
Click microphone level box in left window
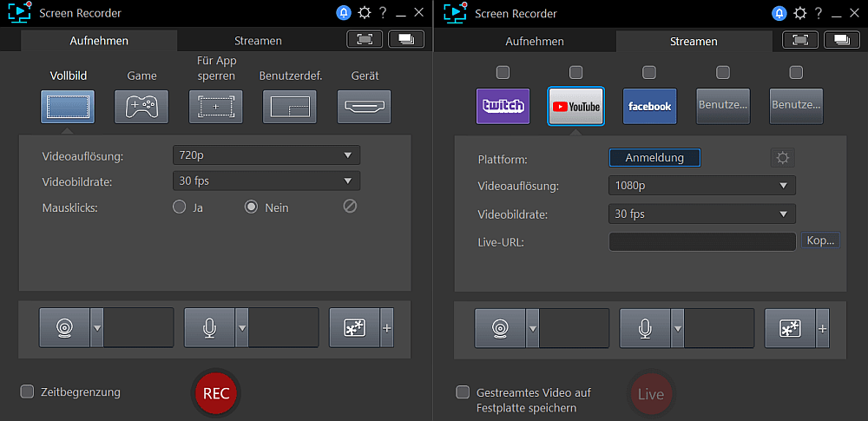284,328
